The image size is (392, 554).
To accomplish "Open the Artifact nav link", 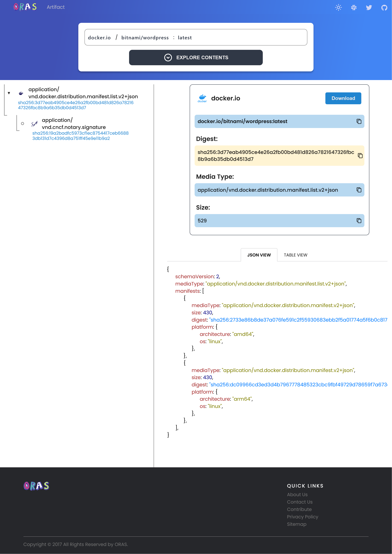I will point(56,7).
